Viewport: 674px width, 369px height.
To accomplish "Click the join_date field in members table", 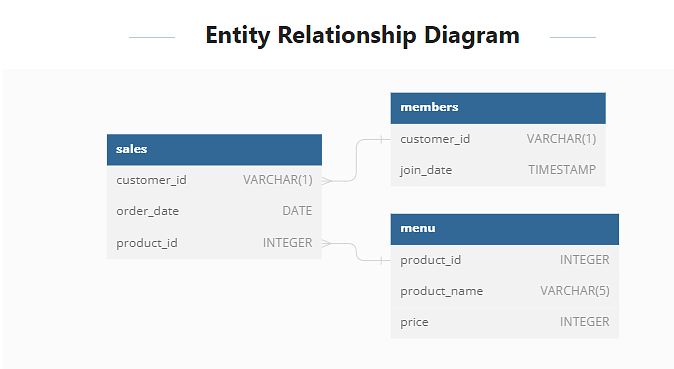I will coord(498,170).
